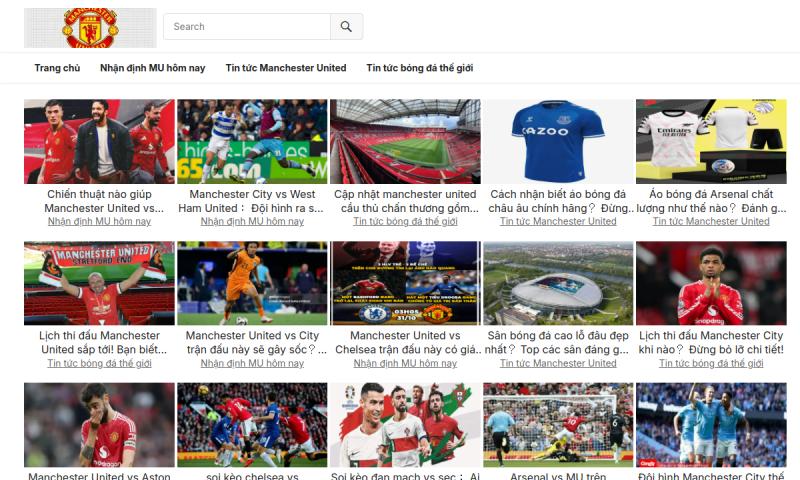Viewport: 800px width, 480px height.
Task: Click the Portugal players with flag thumbnail
Action: [x=405, y=425]
